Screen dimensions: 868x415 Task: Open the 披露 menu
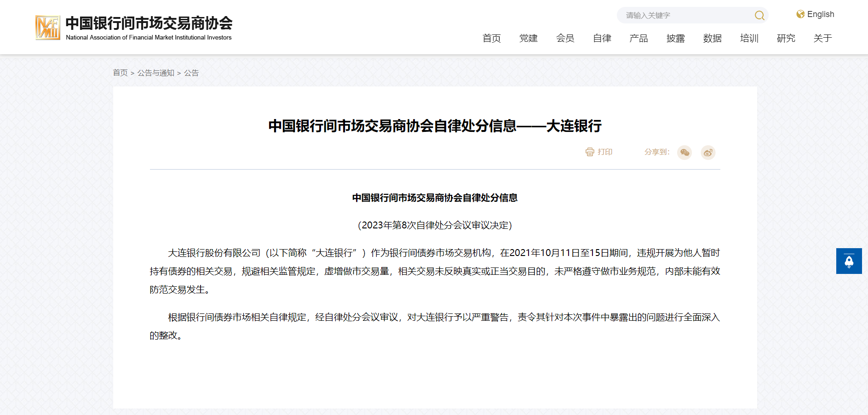(x=675, y=38)
